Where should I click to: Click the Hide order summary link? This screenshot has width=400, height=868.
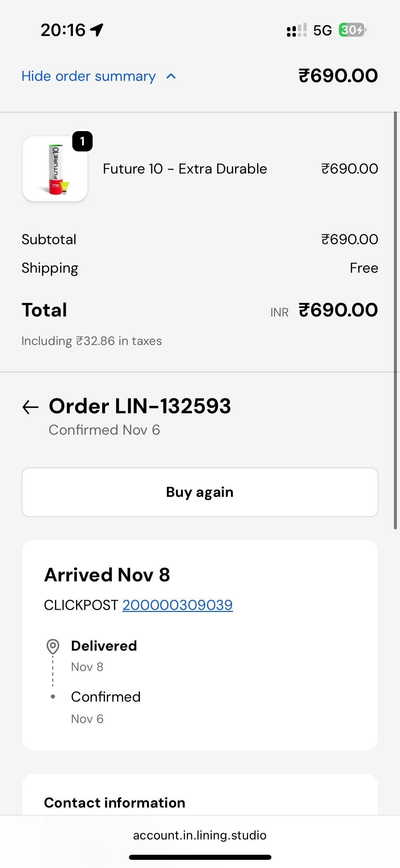(89, 76)
